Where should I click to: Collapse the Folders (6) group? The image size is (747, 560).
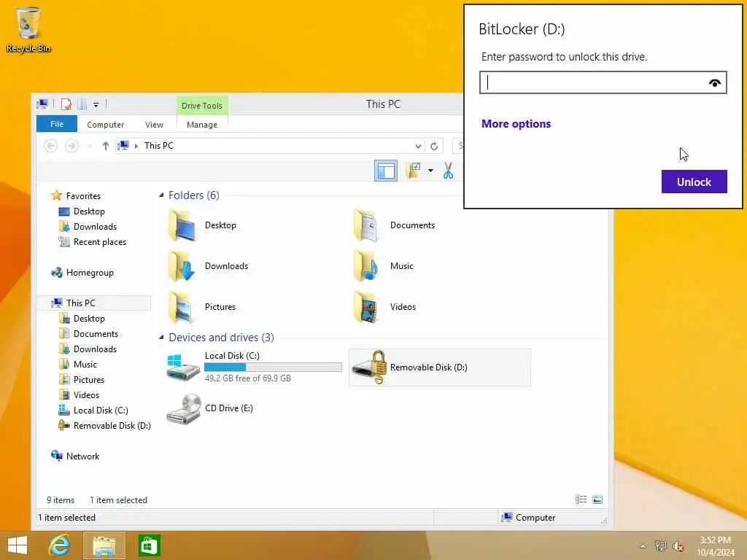tap(161, 195)
